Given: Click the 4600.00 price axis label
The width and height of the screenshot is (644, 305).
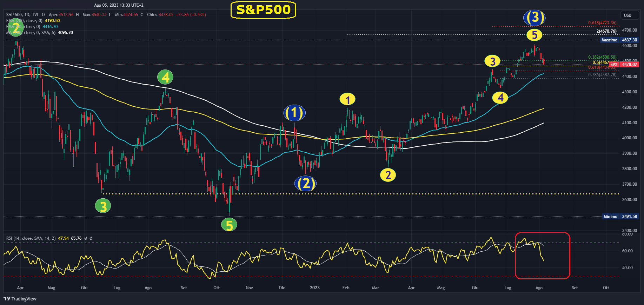Looking at the screenshot, I should click(629, 46).
